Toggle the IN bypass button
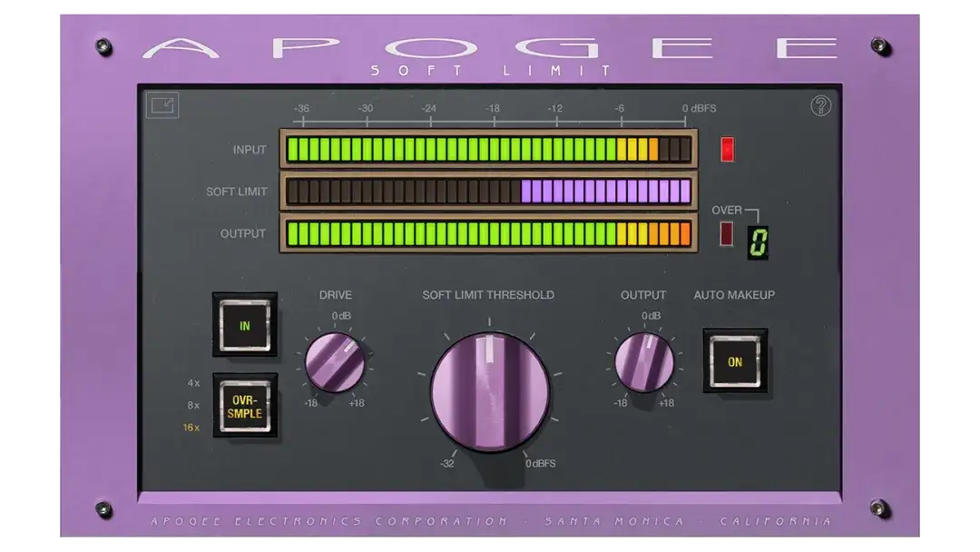980x552 pixels. tap(245, 325)
